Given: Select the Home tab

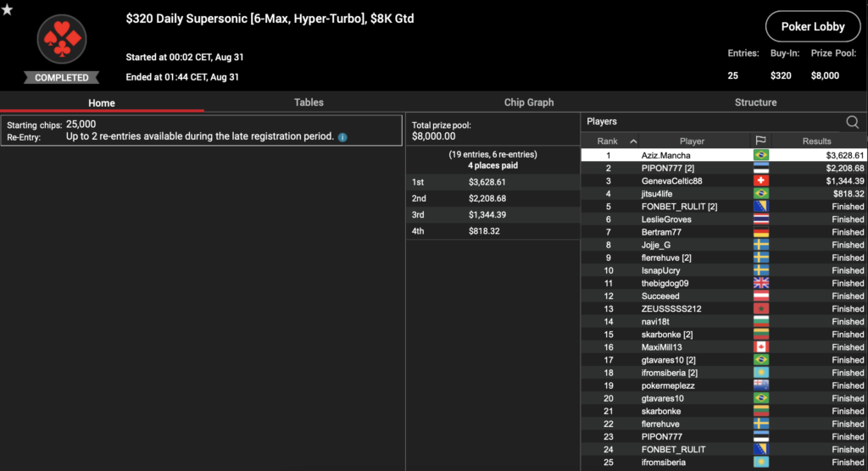Looking at the screenshot, I should [x=102, y=103].
